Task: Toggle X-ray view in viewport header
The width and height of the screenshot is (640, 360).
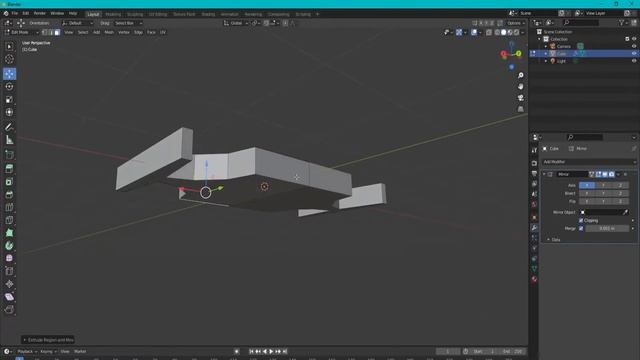Action: click(x=489, y=32)
